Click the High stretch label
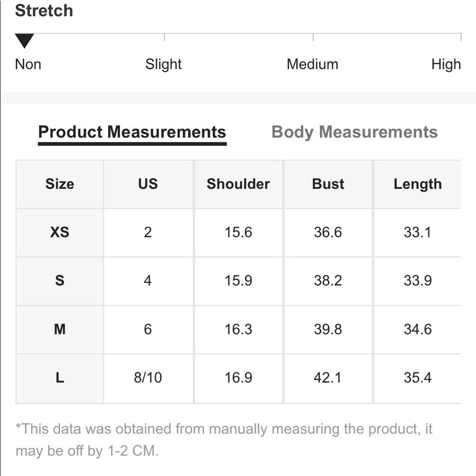476x476 pixels. pyautogui.click(x=446, y=64)
